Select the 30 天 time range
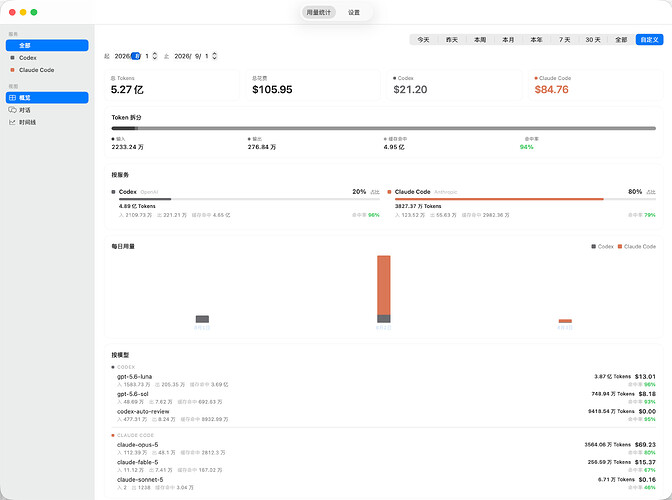This screenshot has height=500, width=672. [x=593, y=40]
